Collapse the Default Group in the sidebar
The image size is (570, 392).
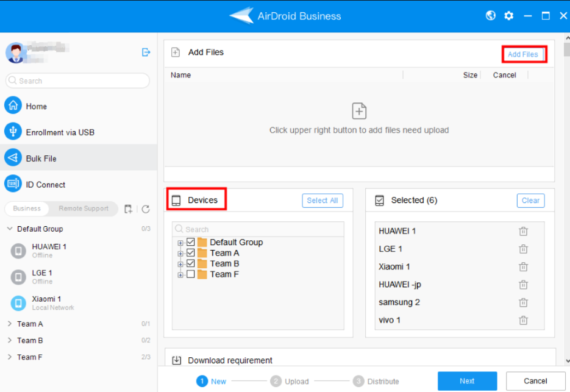[x=9, y=229]
